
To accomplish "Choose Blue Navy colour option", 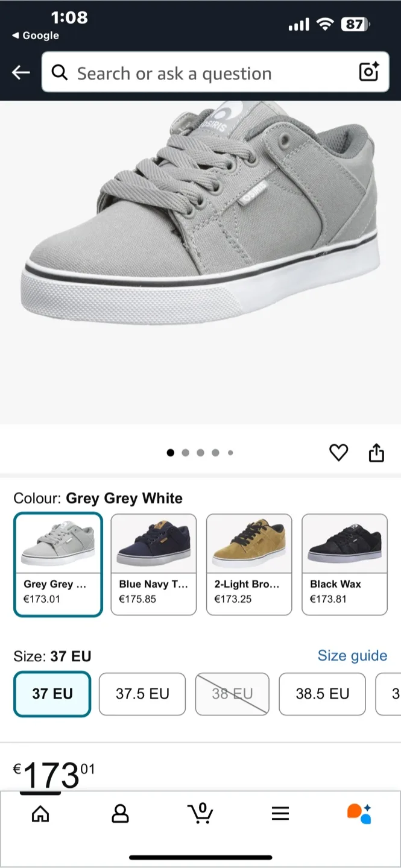I will pos(154,564).
